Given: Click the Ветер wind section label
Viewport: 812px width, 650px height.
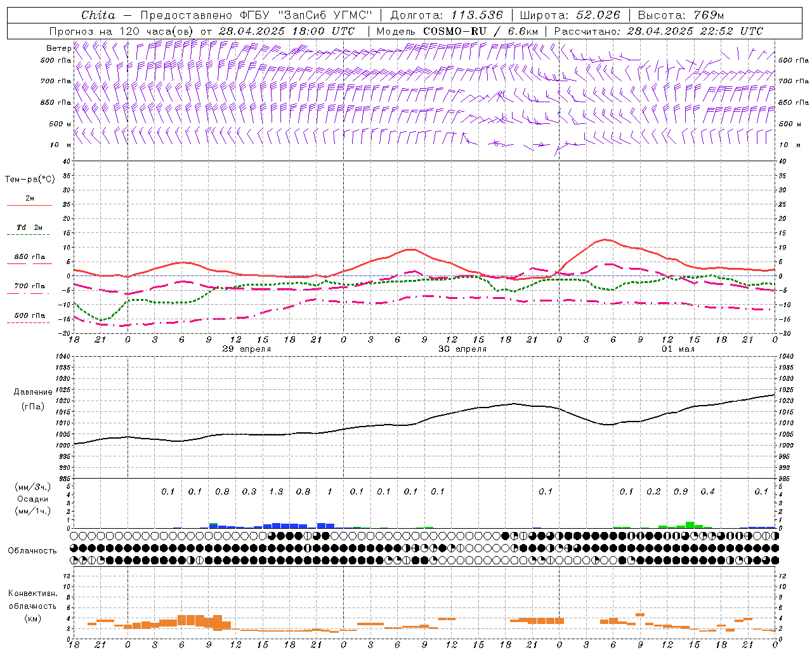Looking at the screenshot, I should coord(58,48).
